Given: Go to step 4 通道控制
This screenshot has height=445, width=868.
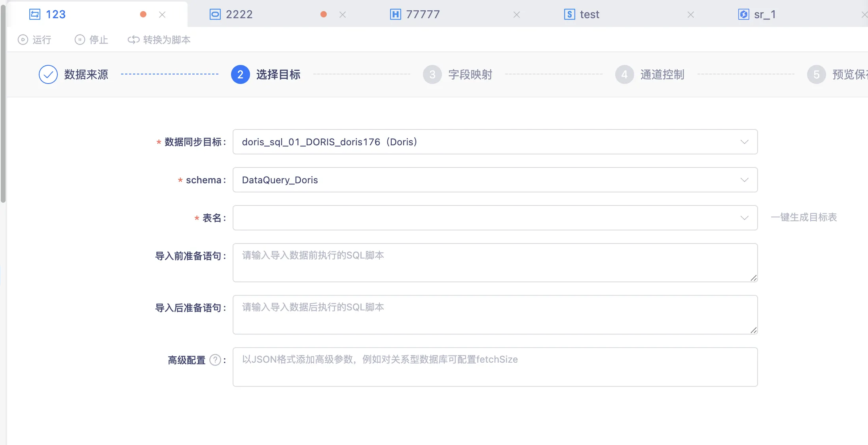Looking at the screenshot, I should tap(662, 74).
